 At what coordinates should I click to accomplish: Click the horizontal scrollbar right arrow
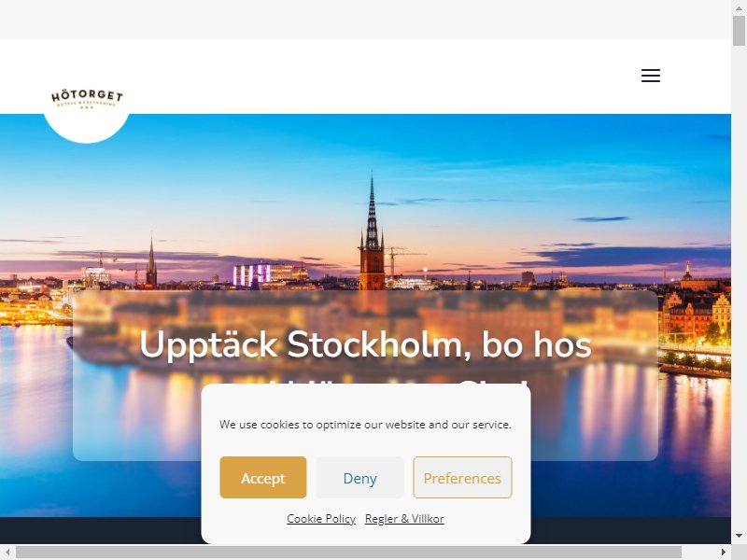723,552
